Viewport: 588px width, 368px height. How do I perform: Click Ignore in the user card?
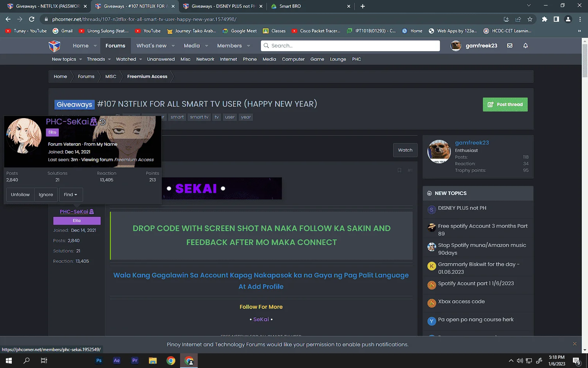coord(46,195)
